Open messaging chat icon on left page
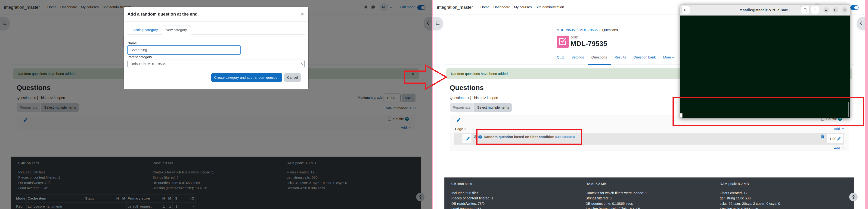 373,7
